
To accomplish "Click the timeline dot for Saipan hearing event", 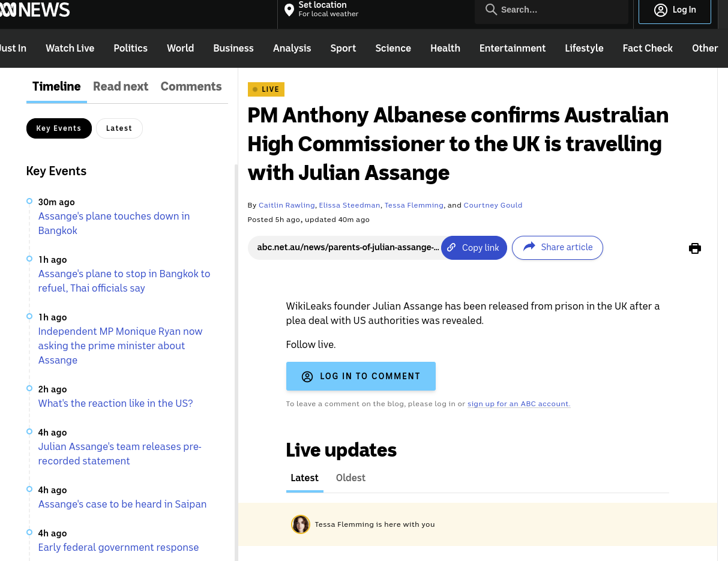I will [29, 489].
